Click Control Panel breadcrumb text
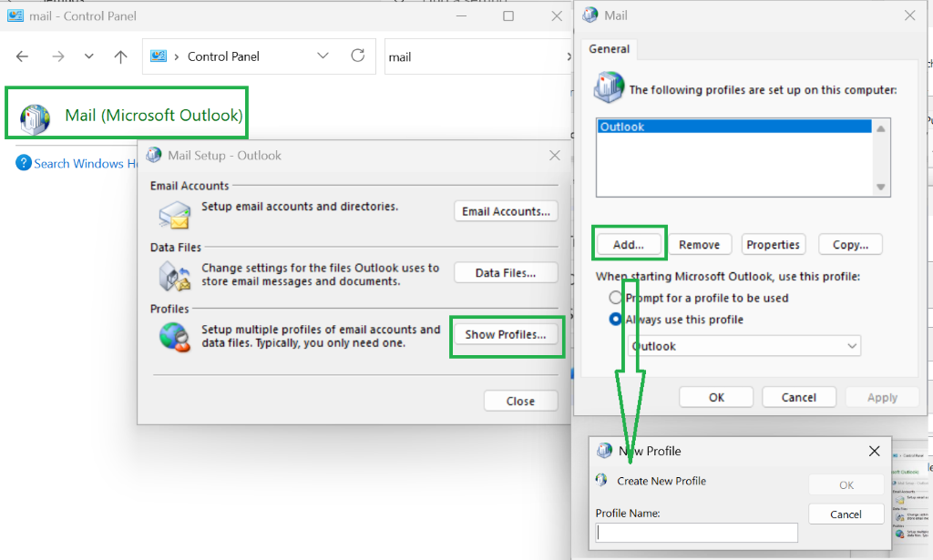 tap(223, 56)
